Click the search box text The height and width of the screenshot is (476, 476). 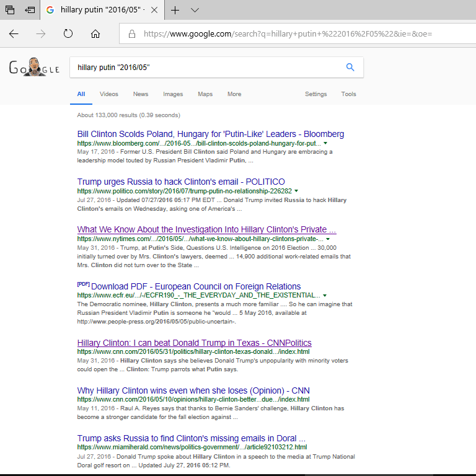click(113, 68)
